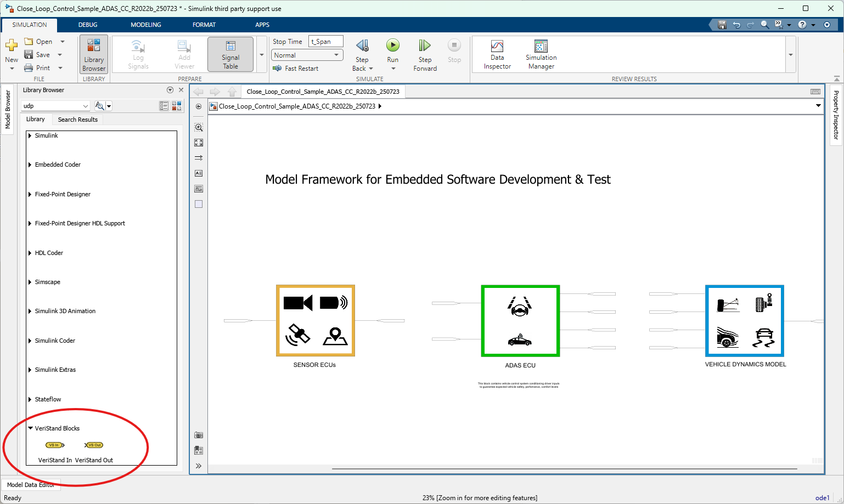Open the Search Results tab
This screenshot has width=844, height=504.
tap(77, 119)
